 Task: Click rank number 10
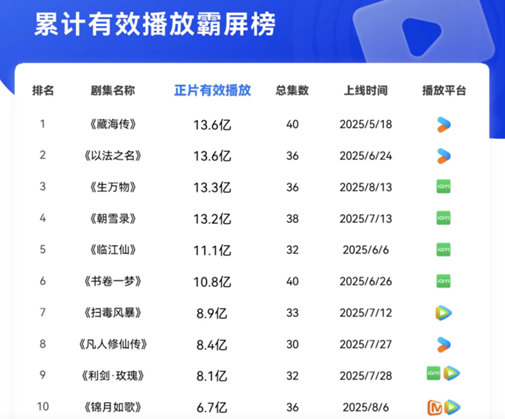(x=43, y=407)
